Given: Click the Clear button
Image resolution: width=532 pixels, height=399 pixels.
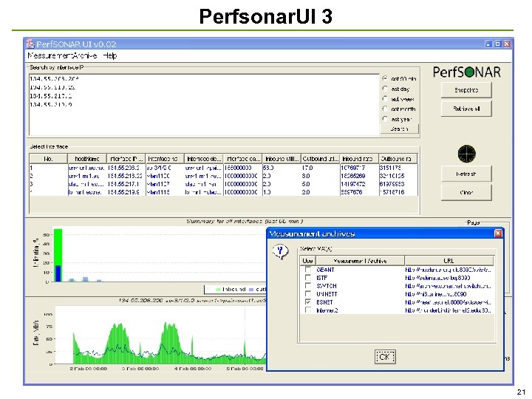Looking at the screenshot, I should [x=466, y=192].
